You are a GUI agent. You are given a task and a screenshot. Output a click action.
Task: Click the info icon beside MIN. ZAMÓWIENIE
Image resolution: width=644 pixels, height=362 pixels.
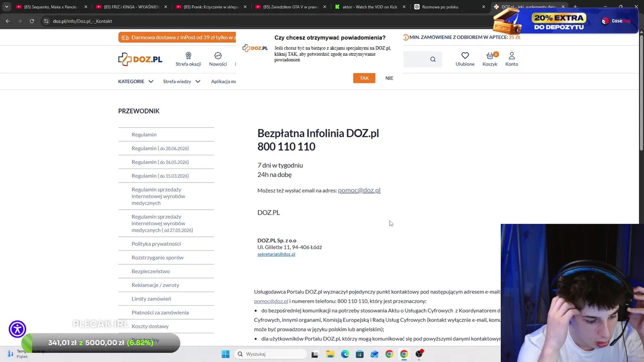(x=406, y=37)
